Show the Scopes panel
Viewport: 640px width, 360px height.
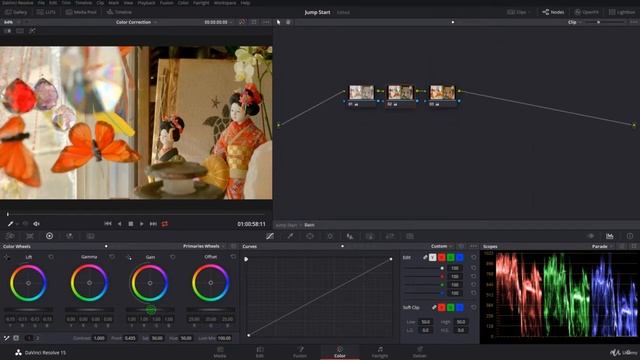click(x=610, y=236)
